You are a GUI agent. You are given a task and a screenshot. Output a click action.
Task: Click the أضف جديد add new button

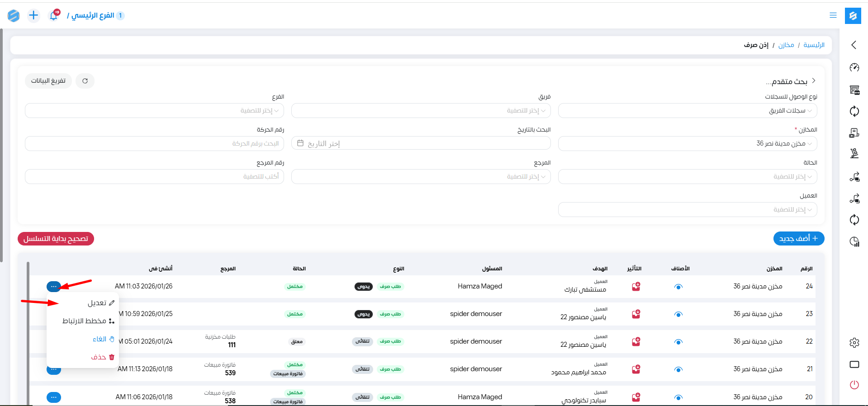pos(798,239)
